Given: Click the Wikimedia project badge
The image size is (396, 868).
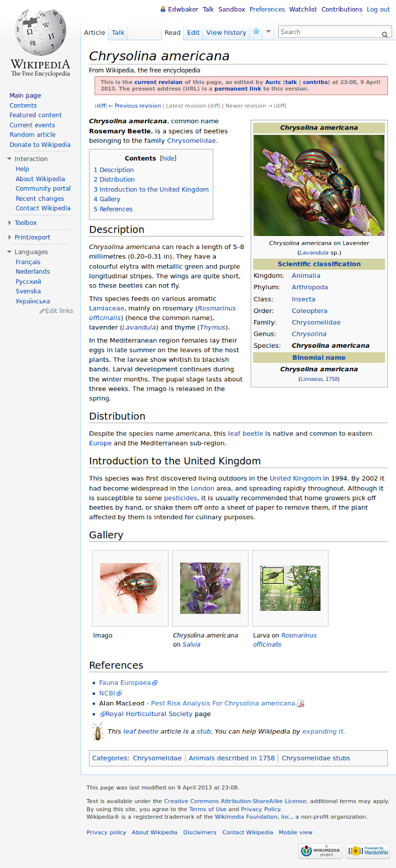Looking at the screenshot, I should tap(321, 851).
